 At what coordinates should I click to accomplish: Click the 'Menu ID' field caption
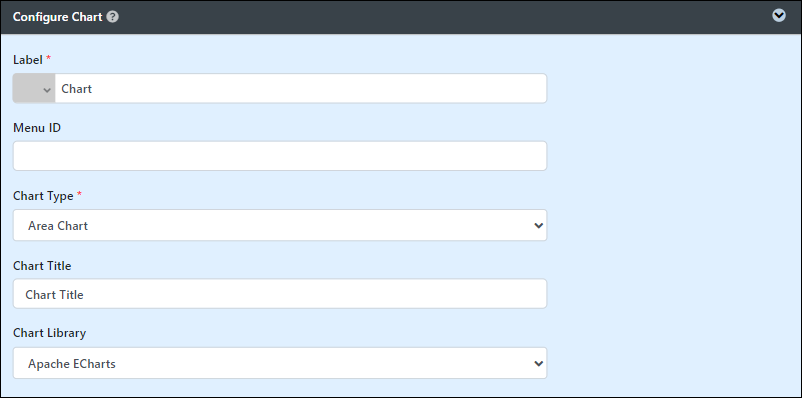[37, 128]
